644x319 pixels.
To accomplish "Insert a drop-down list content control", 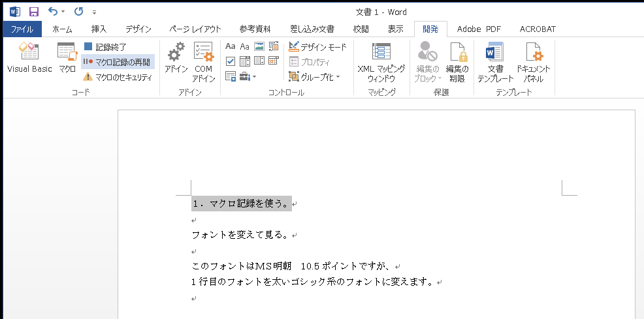I will (x=259, y=61).
